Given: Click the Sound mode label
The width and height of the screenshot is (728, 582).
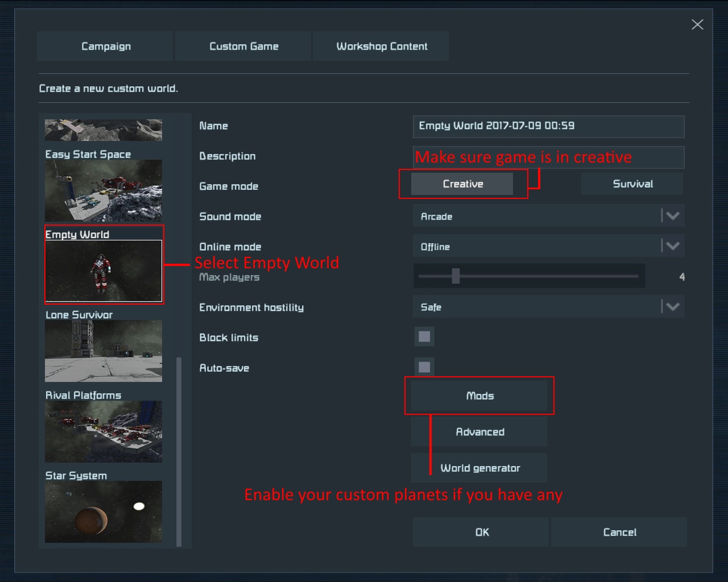Looking at the screenshot, I should pyautogui.click(x=230, y=217).
